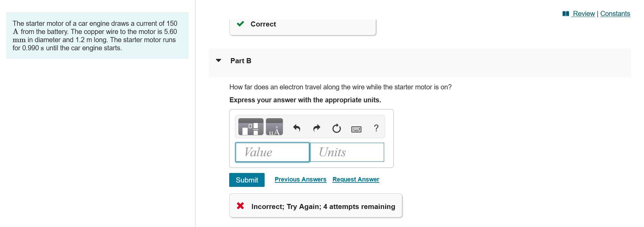Screen dimensions: 644x227
Task: Click the red Incorrect X mark
Action: click(x=240, y=205)
